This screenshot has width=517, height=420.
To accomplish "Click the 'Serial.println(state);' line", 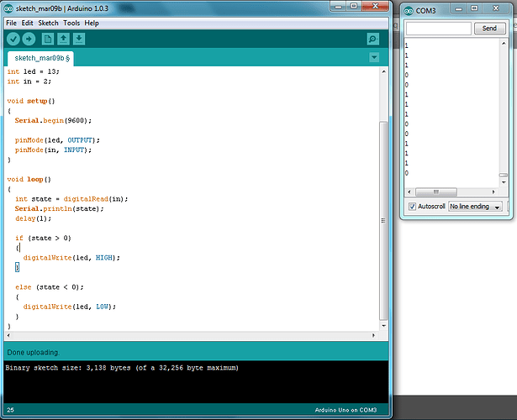I will 59,209.
